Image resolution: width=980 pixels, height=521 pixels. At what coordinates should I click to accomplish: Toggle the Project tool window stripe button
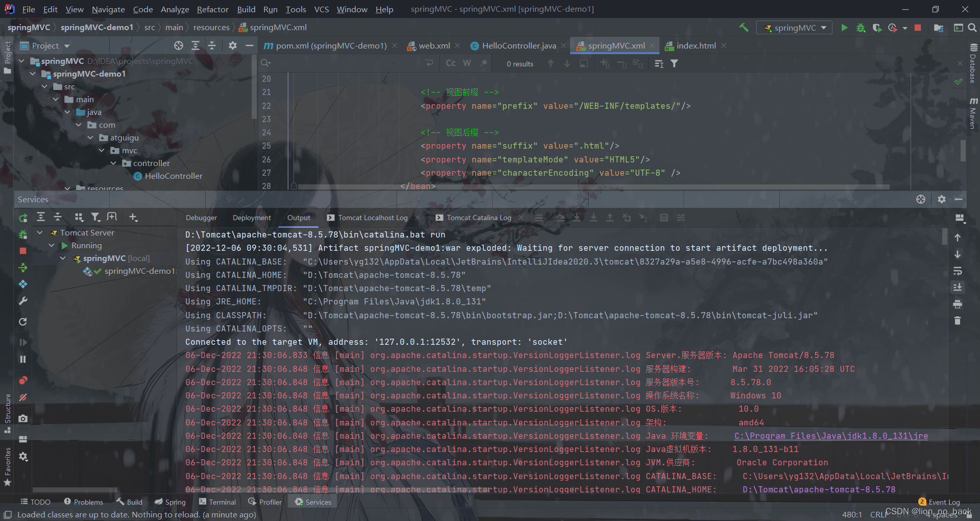pyautogui.click(x=7, y=57)
